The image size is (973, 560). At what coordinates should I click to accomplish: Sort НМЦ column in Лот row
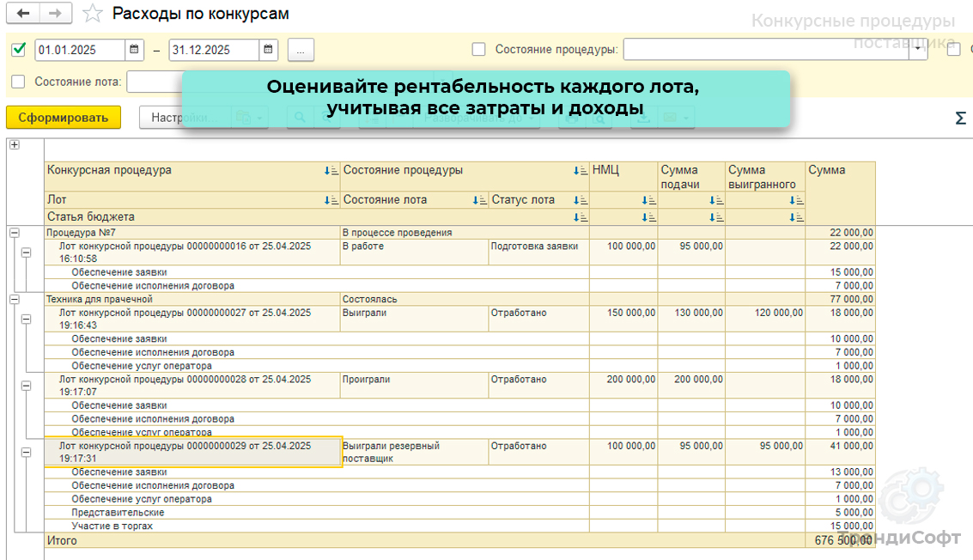648,200
